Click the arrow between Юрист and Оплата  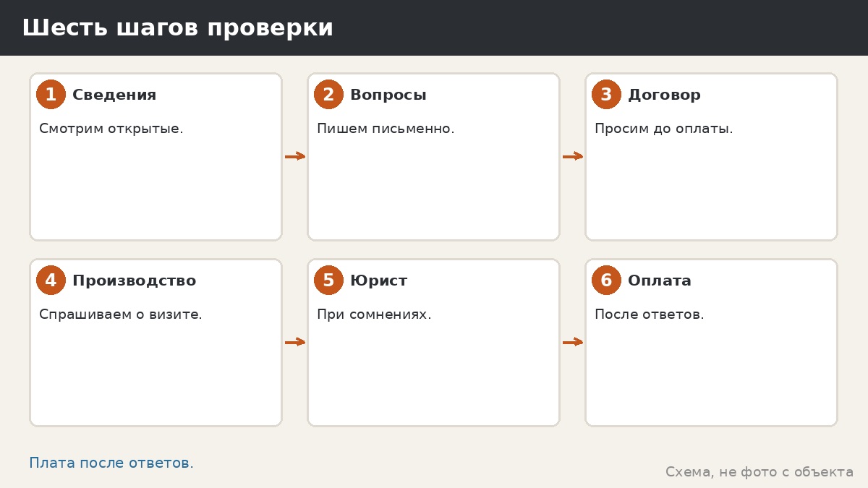(x=573, y=342)
